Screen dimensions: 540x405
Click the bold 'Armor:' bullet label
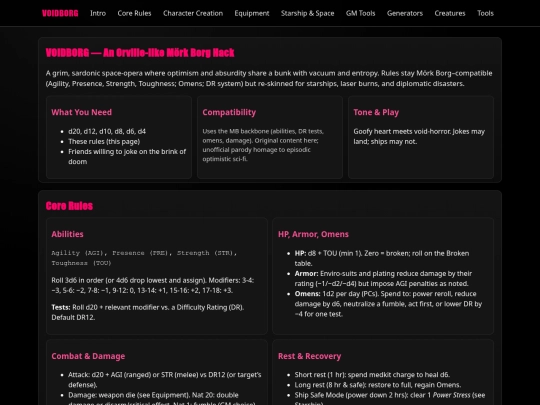click(307, 274)
